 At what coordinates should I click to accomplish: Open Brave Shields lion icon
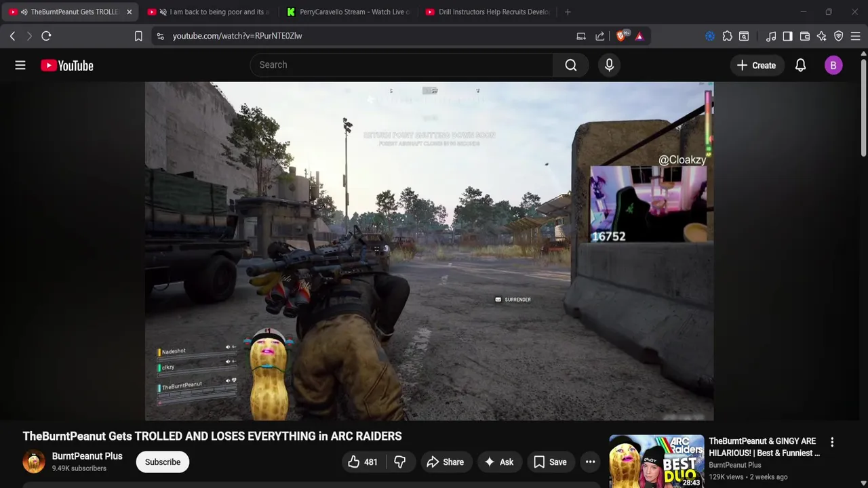(621, 36)
